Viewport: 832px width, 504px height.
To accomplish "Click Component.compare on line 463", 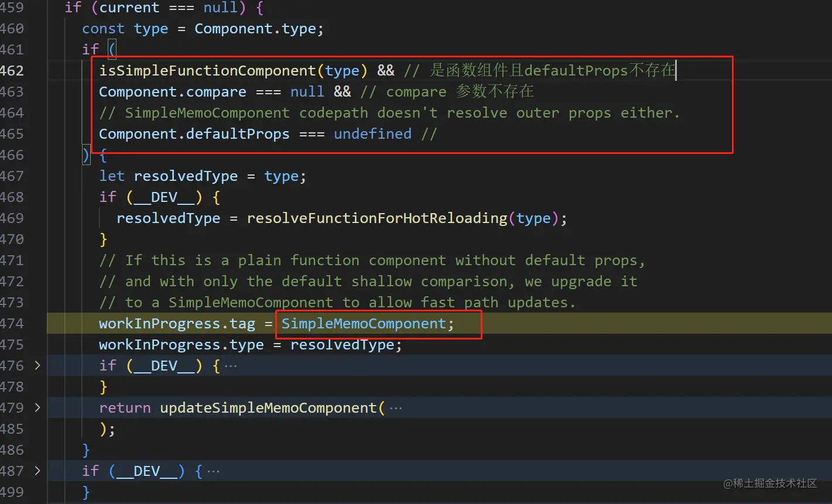I will (172, 91).
